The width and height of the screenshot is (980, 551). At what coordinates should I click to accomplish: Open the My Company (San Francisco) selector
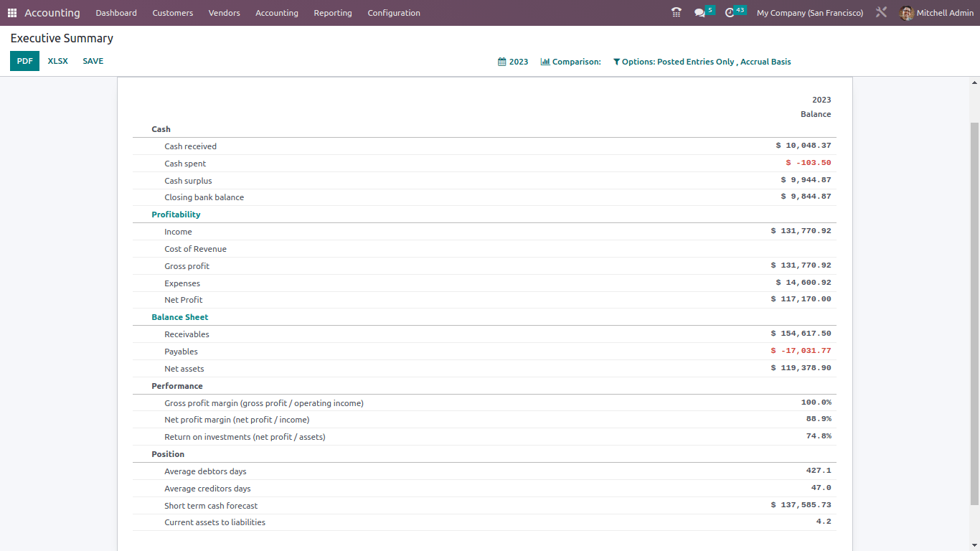coord(809,12)
